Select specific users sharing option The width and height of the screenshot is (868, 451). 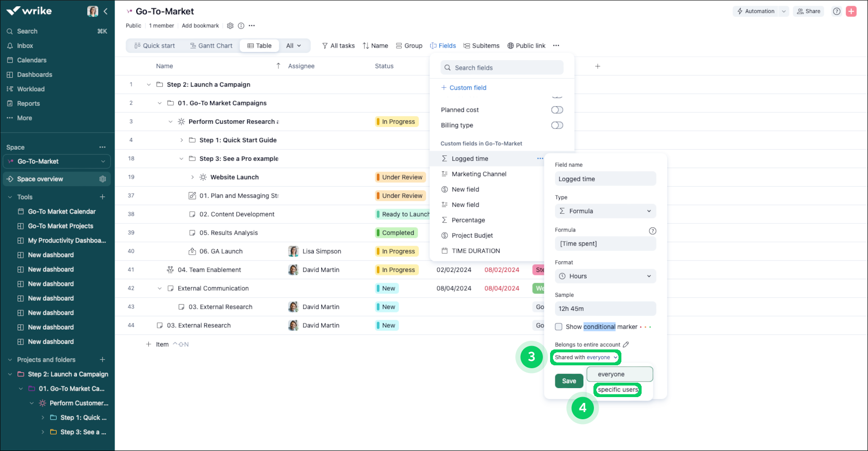coord(618,390)
